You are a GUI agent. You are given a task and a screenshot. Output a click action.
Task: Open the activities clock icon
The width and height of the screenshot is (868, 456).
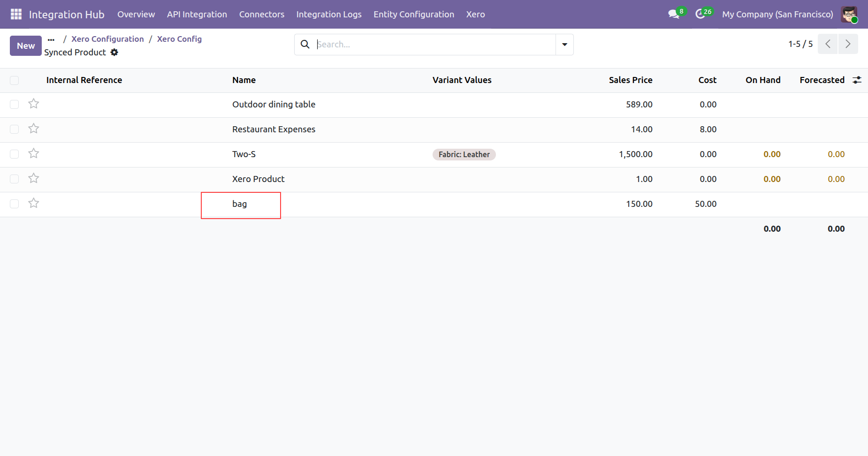point(700,14)
